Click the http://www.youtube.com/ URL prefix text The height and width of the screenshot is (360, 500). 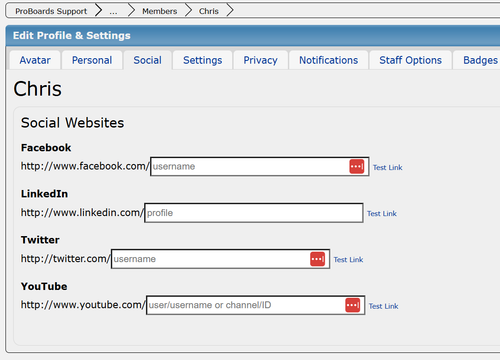[x=83, y=305]
